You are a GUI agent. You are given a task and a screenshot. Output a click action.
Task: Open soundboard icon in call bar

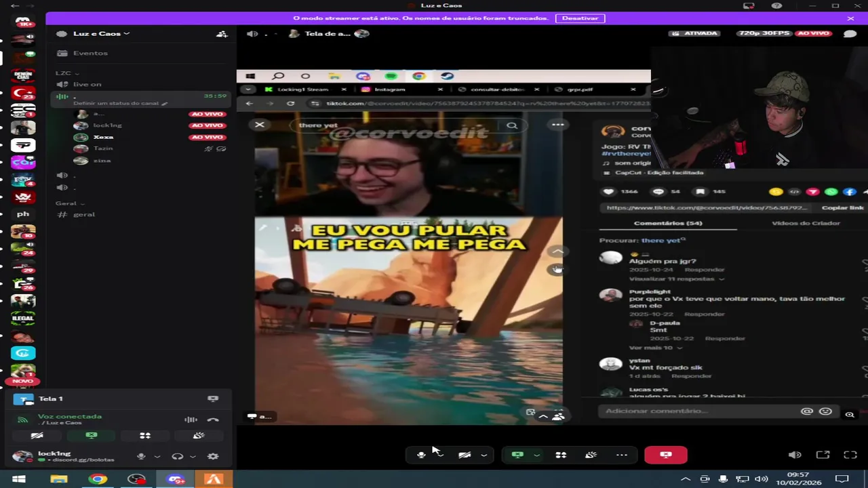591,455
